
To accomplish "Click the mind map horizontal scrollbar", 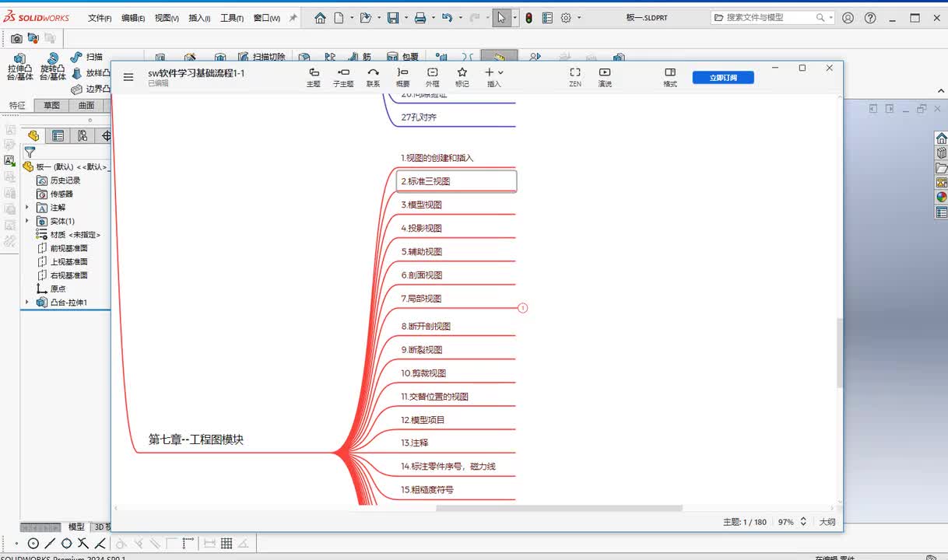I will 559,509.
